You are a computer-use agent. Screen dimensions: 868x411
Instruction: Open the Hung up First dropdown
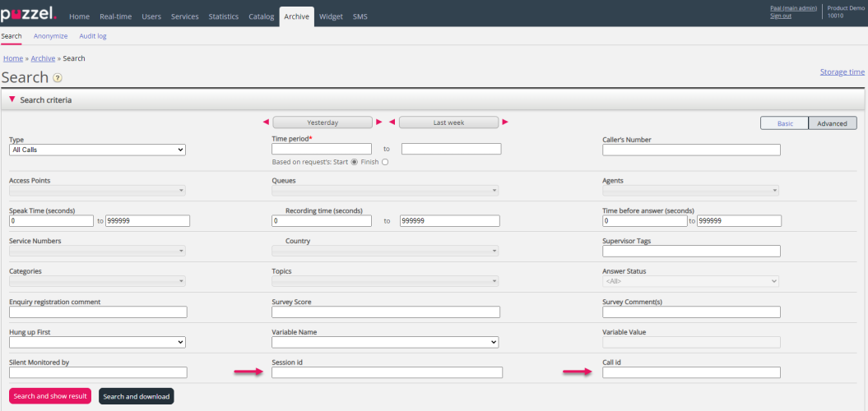(x=97, y=342)
